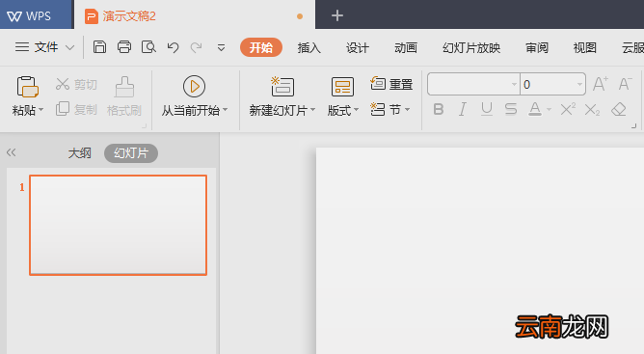This screenshot has width=644, height=354.
Task: Switch to the 幻灯片 thumbnails view
Action: (131, 153)
